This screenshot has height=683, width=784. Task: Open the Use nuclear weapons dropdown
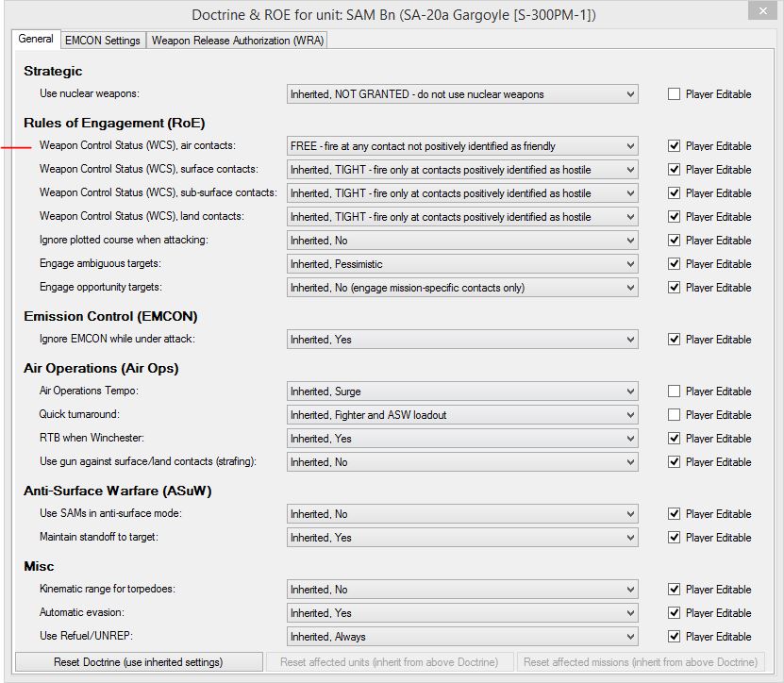point(462,94)
